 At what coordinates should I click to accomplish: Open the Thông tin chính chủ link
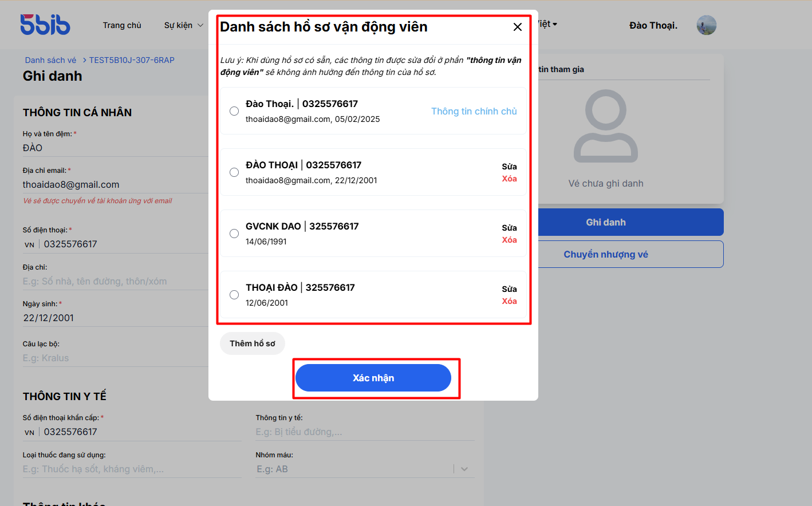[474, 111]
